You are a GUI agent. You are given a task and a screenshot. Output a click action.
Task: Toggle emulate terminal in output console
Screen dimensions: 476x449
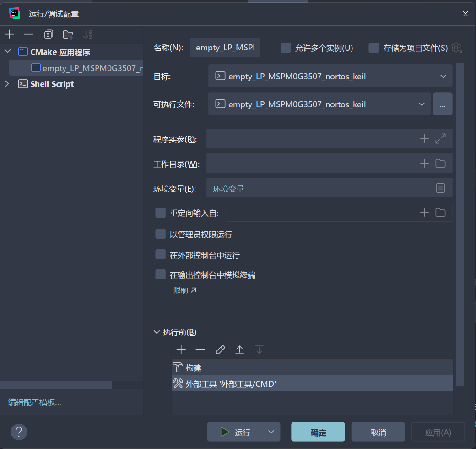[160, 274]
